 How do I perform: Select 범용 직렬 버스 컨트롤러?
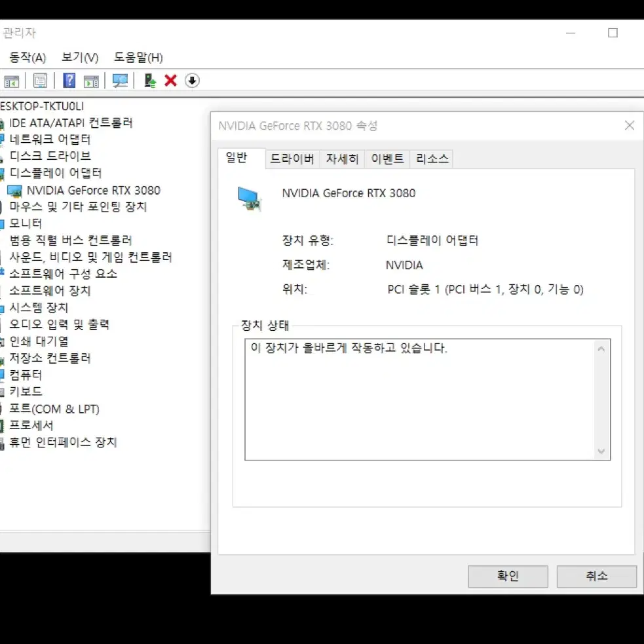pos(71,240)
